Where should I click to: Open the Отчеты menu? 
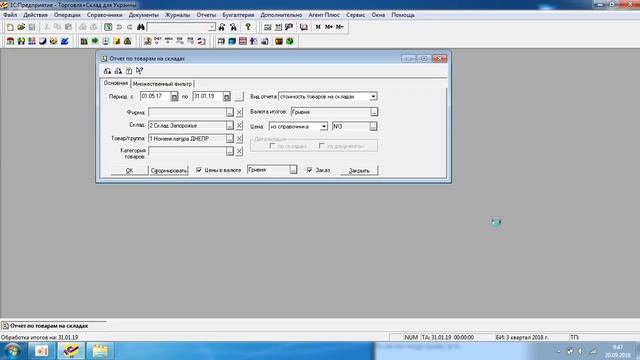pos(206,15)
